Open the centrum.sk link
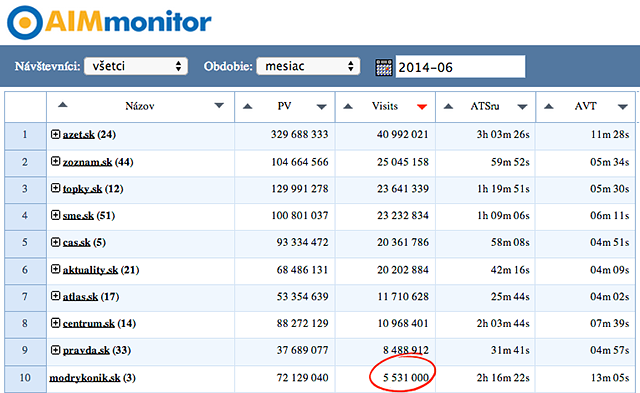The image size is (640, 393). 89,324
